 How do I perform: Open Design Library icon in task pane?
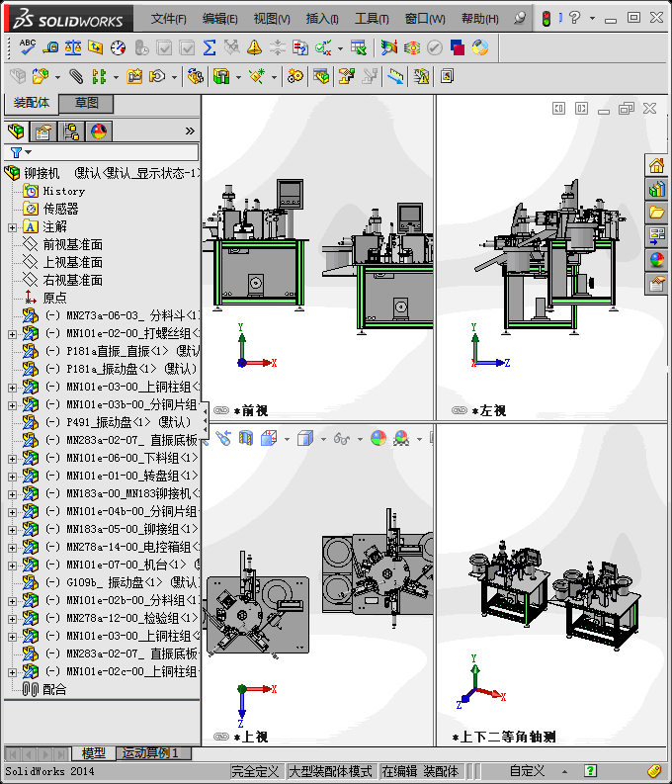[x=656, y=189]
